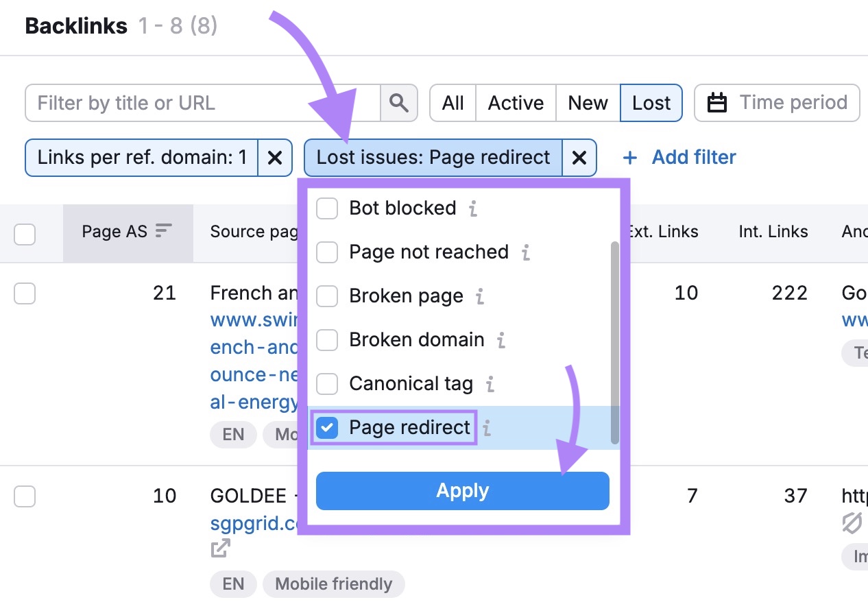
Task: Apply the selected lost issue filters
Action: click(x=462, y=490)
